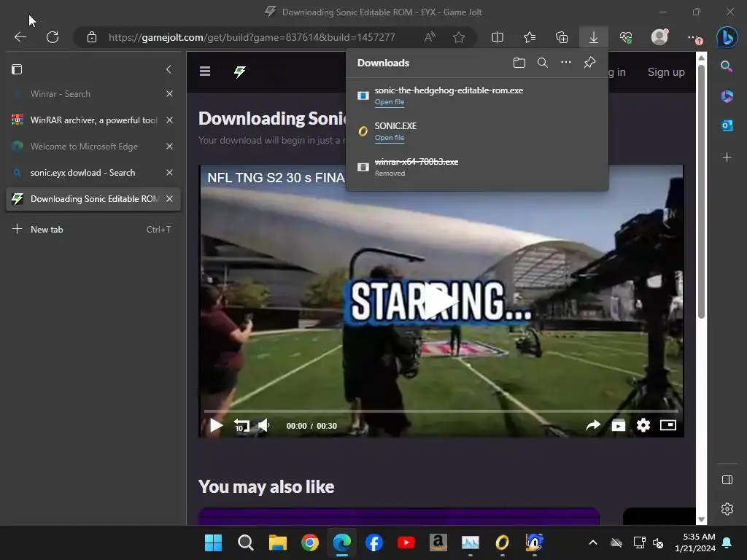
Task: Refresh the Game Jolt page
Action: 53,37
